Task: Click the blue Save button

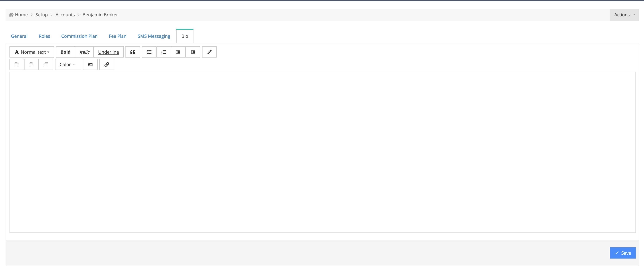Action: pyautogui.click(x=623, y=253)
